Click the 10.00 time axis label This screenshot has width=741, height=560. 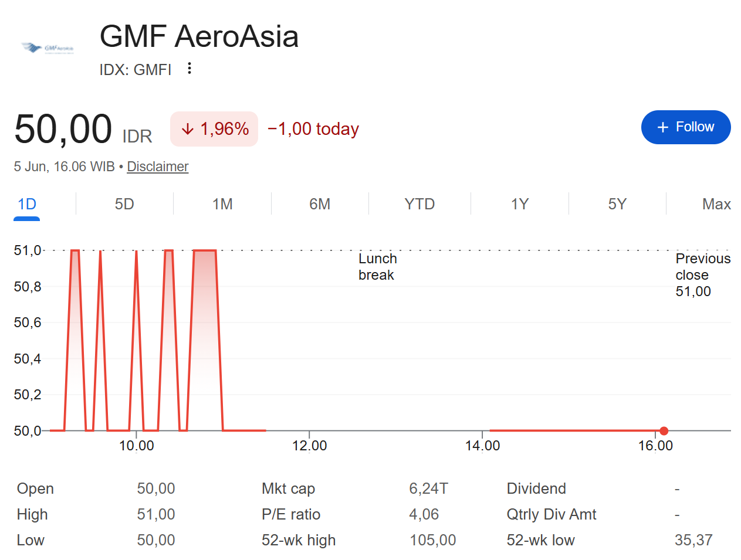[137, 446]
